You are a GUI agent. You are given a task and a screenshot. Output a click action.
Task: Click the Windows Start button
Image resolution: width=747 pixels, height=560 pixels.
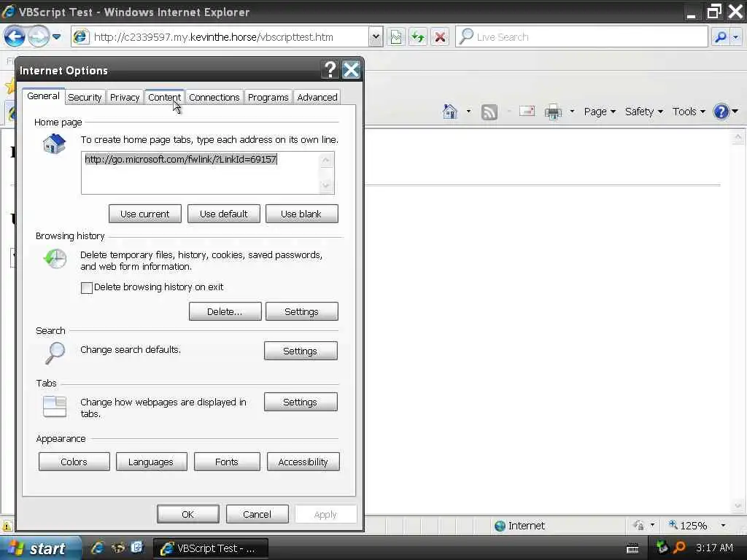pos(40,548)
